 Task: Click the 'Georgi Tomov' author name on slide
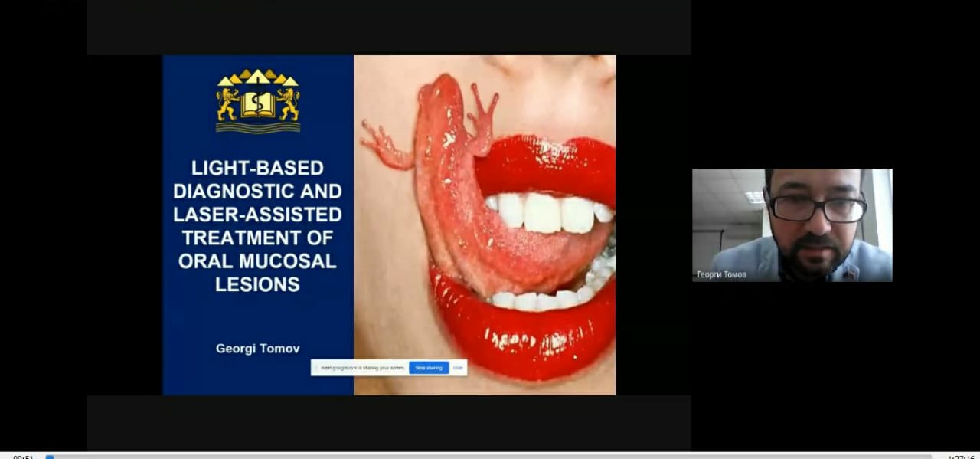[x=258, y=348]
